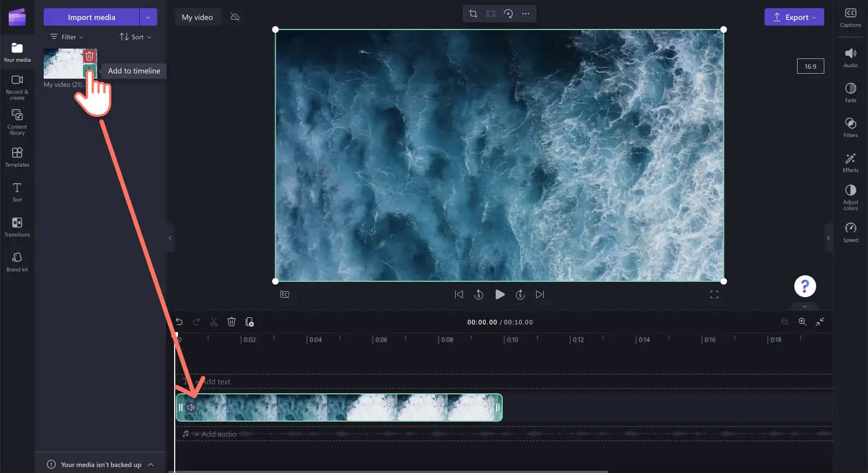Select the My video (21) thumbnail

pyautogui.click(x=64, y=63)
